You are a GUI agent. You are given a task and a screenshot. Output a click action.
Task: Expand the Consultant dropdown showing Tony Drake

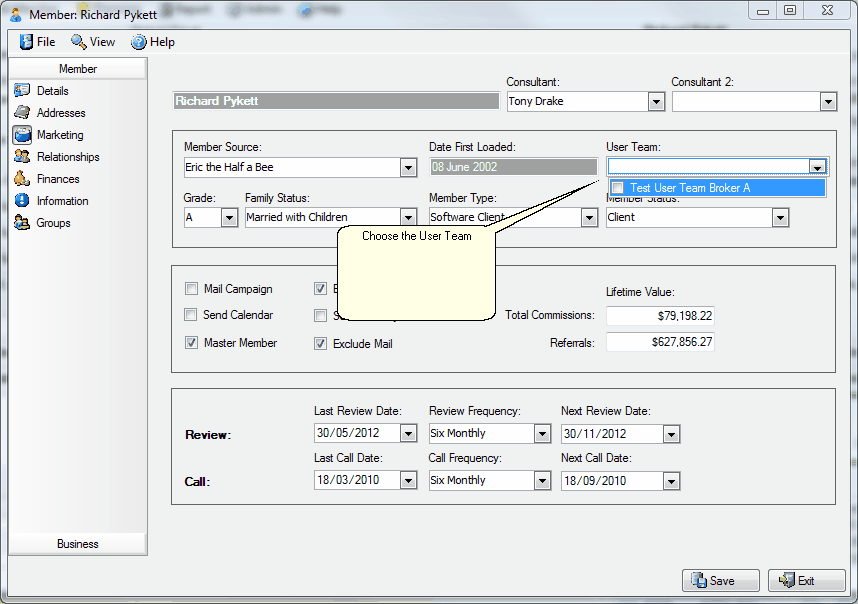click(x=656, y=102)
